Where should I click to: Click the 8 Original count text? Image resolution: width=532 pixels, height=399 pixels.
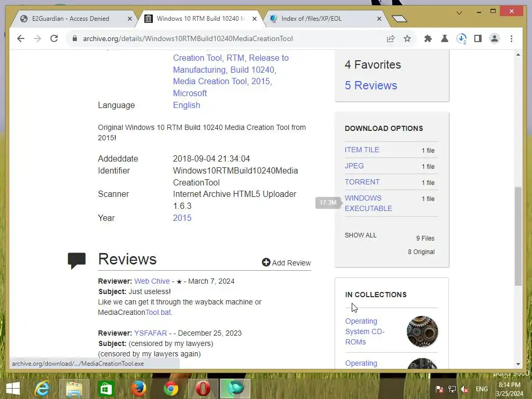(421, 252)
